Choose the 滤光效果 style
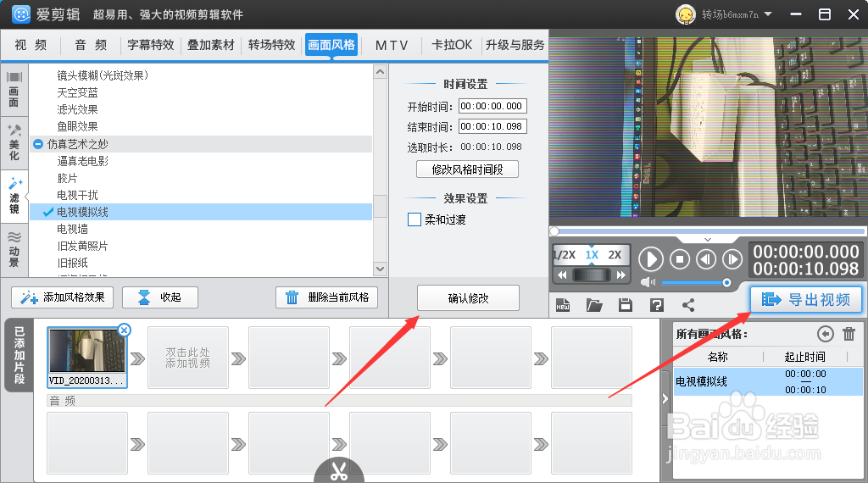The image size is (868, 483). click(x=77, y=109)
